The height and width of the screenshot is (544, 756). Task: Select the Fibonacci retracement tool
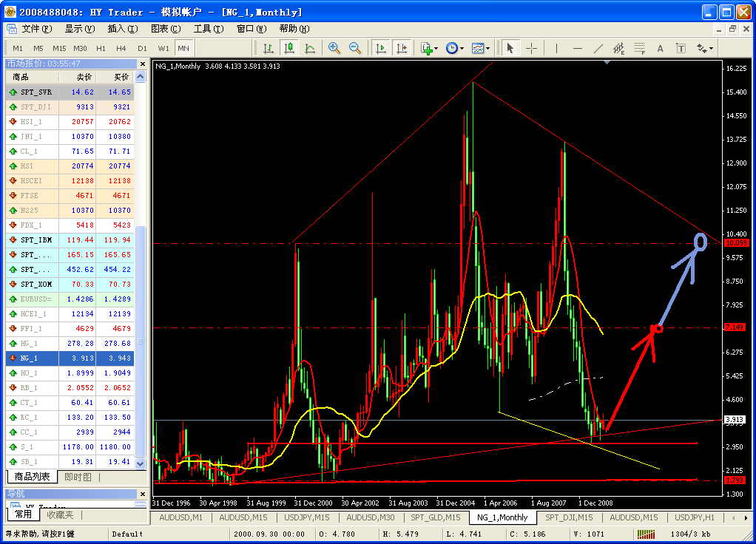639,48
